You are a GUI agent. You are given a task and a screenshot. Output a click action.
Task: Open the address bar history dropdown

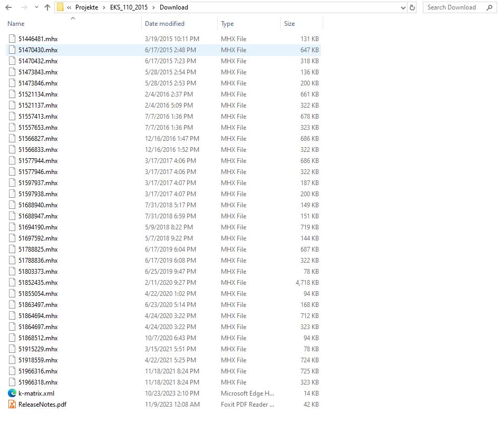click(403, 8)
